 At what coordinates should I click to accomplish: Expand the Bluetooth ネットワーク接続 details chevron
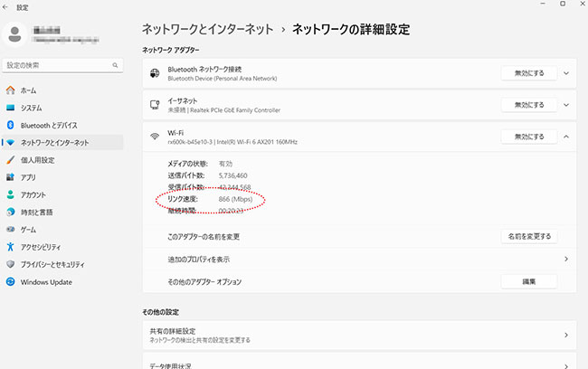[x=566, y=73]
